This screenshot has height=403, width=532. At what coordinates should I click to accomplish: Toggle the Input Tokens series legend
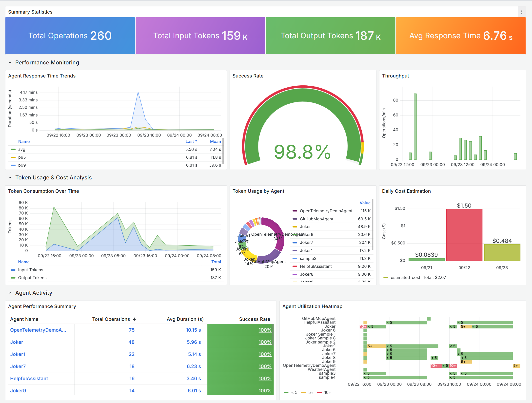(30, 270)
